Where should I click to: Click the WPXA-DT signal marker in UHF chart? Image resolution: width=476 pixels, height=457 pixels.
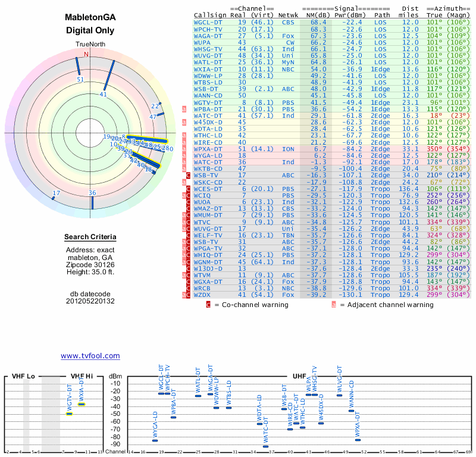click(358, 440)
